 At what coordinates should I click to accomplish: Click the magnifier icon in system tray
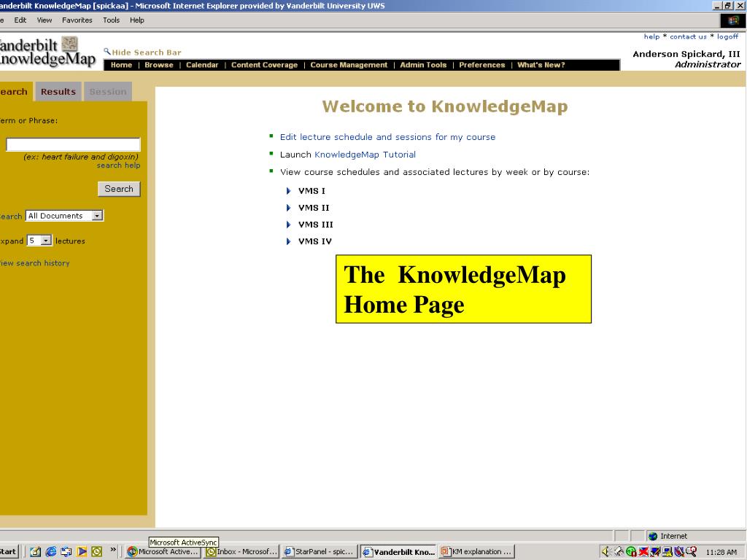coord(692,551)
